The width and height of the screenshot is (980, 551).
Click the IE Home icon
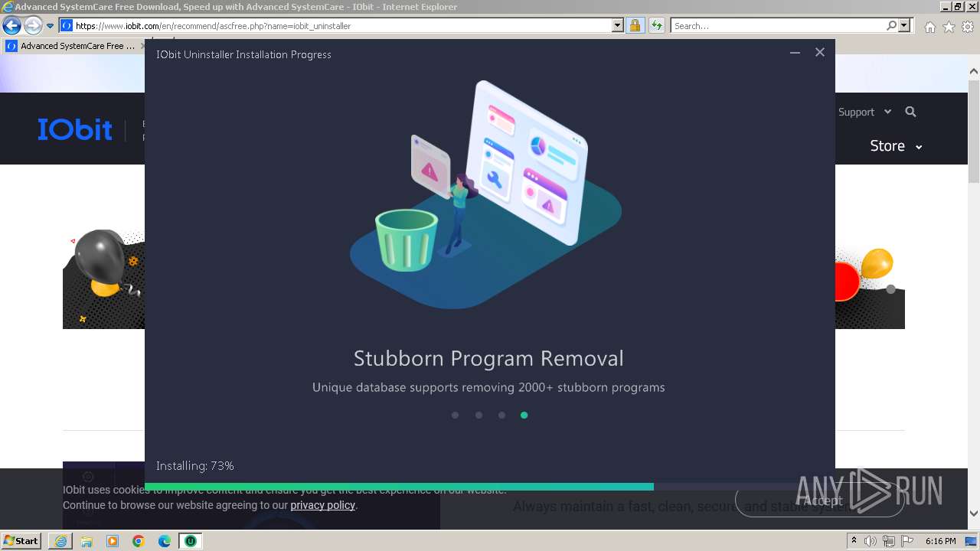pyautogui.click(x=929, y=27)
